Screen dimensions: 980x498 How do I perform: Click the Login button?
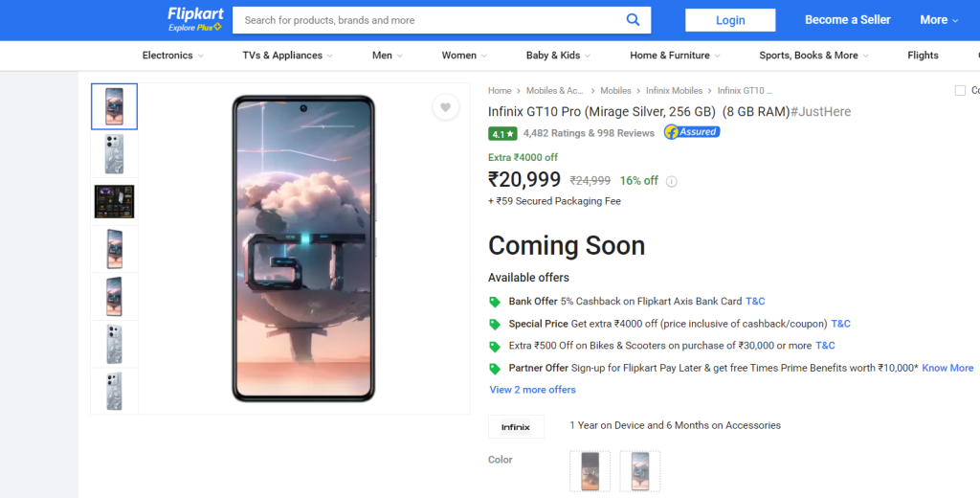point(730,20)
